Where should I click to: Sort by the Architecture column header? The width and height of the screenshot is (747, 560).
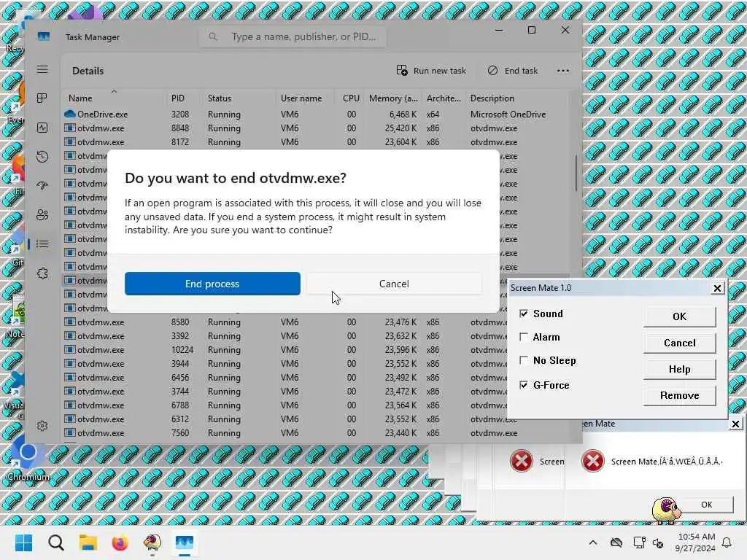[444, 98]
